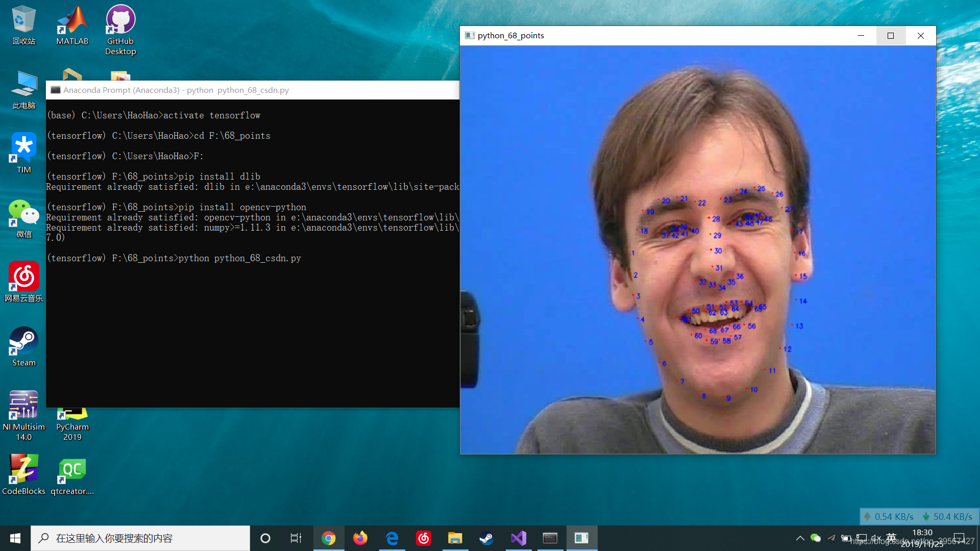
Task: Click the Visual Studio taskbar icon
Action: click(x=518, y=538)
